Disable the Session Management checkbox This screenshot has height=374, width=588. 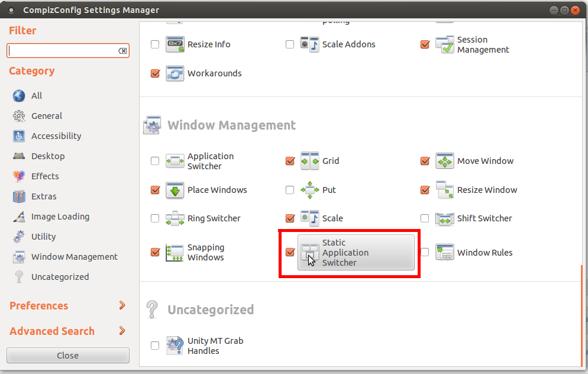(425, 44)
